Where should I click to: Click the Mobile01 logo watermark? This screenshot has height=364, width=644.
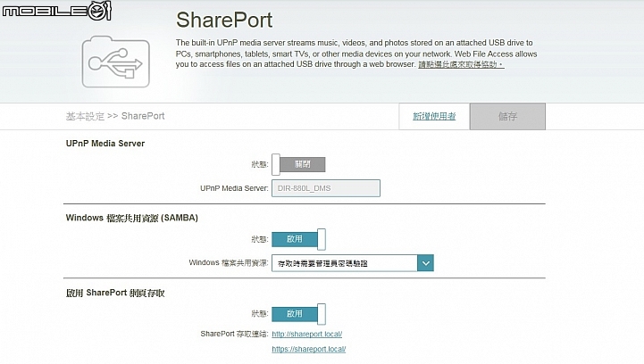coord(56,10)
